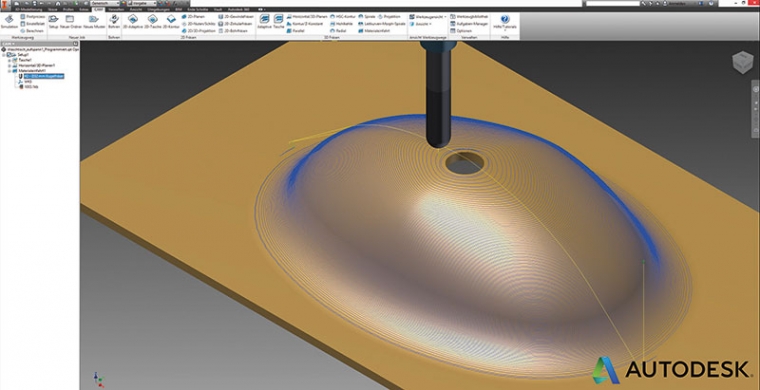Collapse the Setup1 tree node

(4, 55)
